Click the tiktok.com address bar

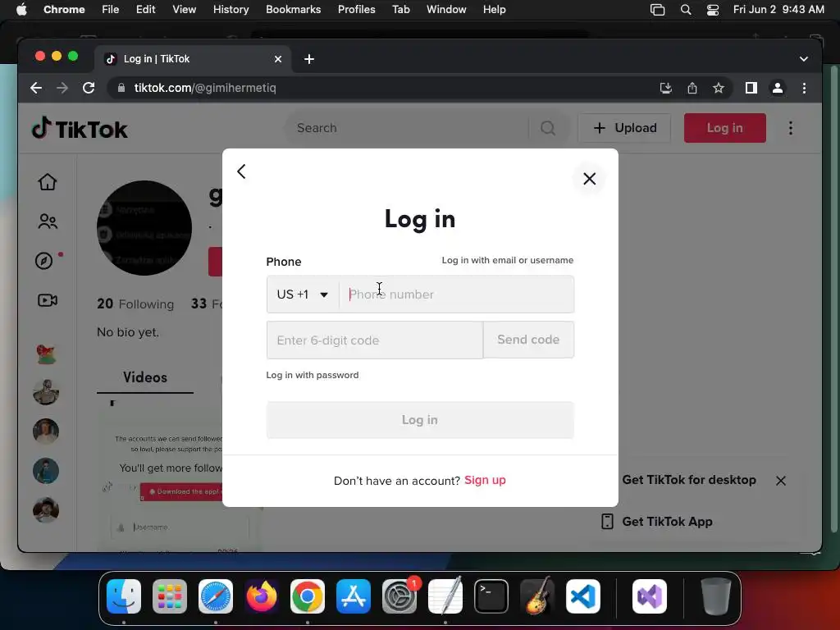coord(375,88)
